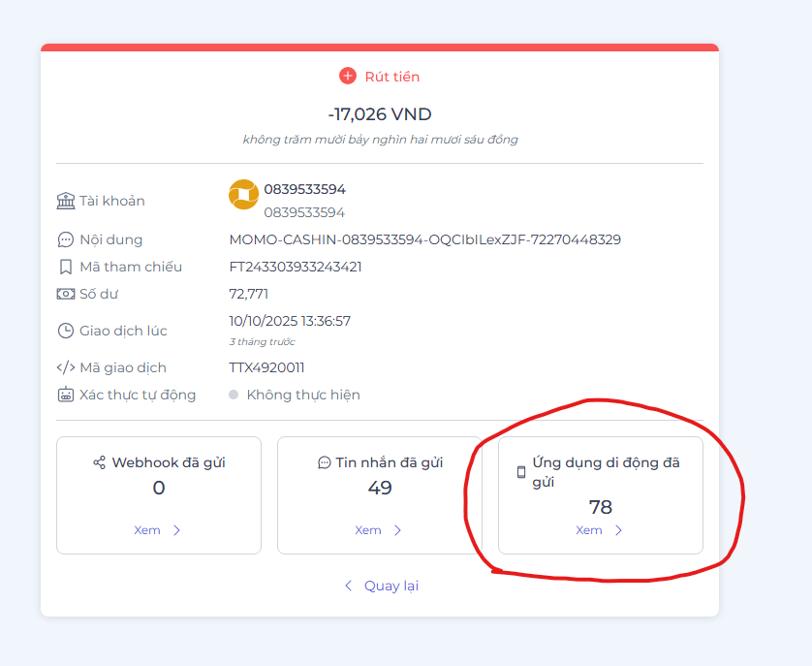Screen dimensions: 812x666
Task: Click the Mã tham chiếu label
Action: pyautogui.click(x=131, y=267)
